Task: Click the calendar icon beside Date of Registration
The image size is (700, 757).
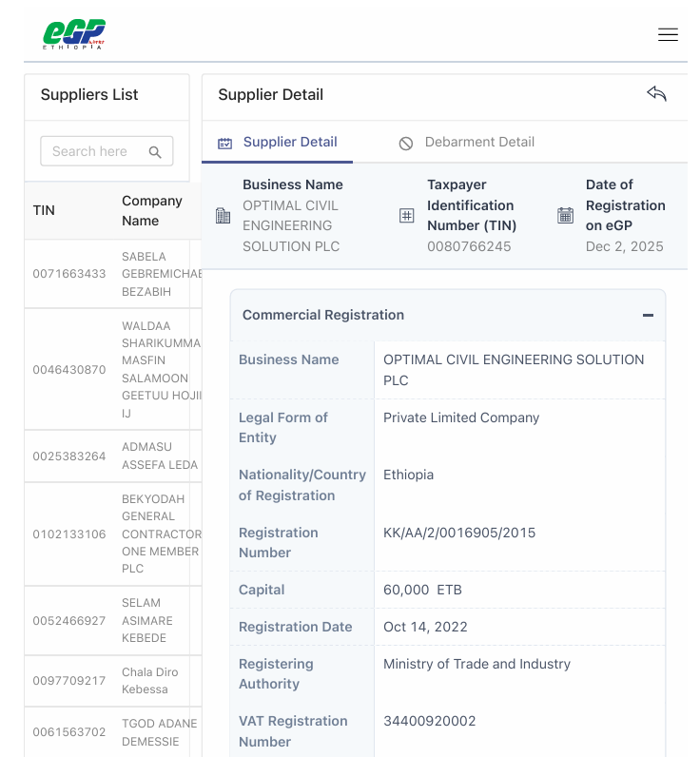Action: pos(565,215)
